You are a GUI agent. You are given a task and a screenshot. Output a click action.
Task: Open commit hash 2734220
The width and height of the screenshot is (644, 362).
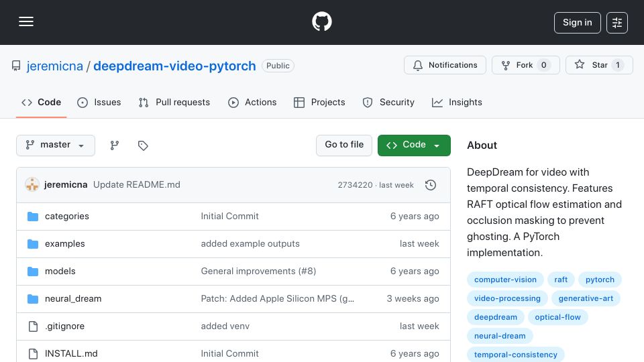(355, 185)
